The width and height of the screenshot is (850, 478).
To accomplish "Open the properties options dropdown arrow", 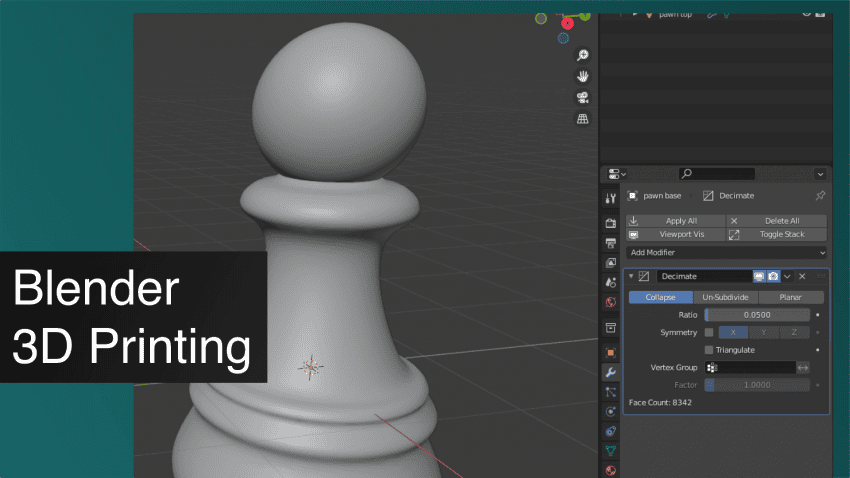I will [820, 174].
